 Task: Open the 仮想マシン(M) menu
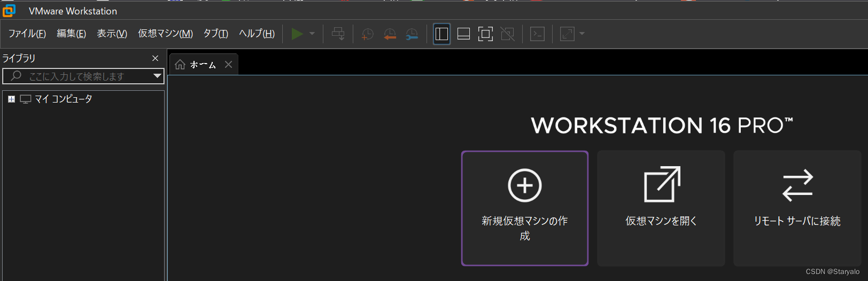tap(165, 34)
